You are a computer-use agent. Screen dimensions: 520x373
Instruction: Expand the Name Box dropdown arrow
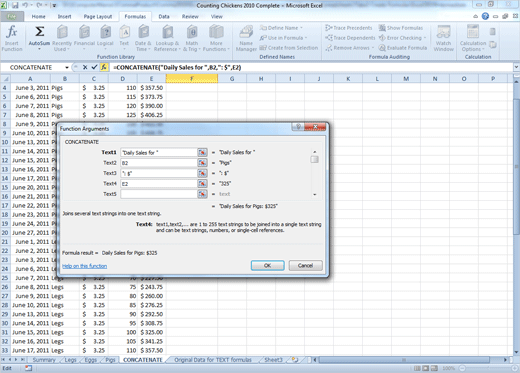pyautogui.click(x=67, y=68)
